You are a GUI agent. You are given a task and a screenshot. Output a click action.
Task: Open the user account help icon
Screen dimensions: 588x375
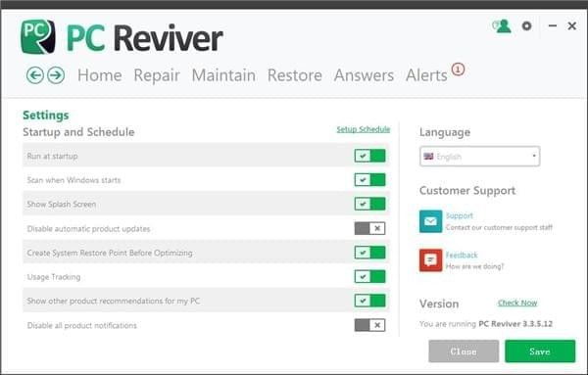[502, 26]
